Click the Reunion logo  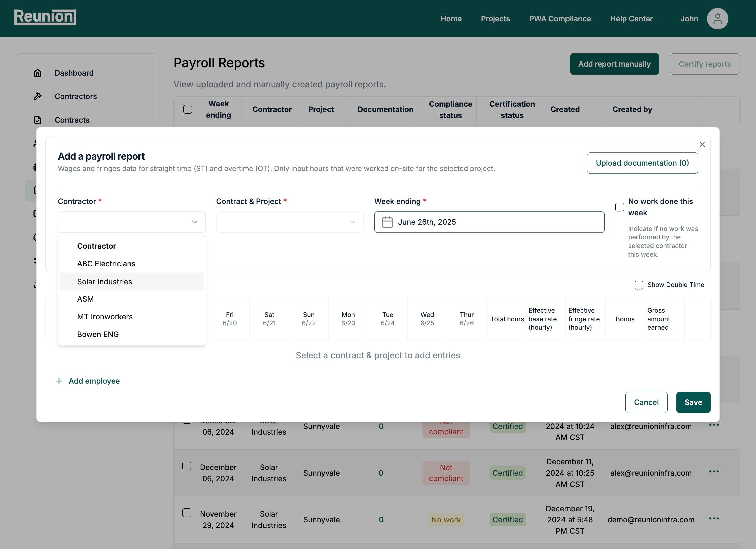[45, 17]
